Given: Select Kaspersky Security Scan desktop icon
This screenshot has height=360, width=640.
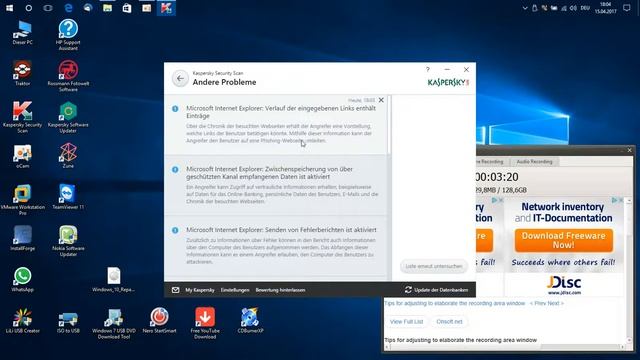Looking at the screenshot, I should (22, 118).
